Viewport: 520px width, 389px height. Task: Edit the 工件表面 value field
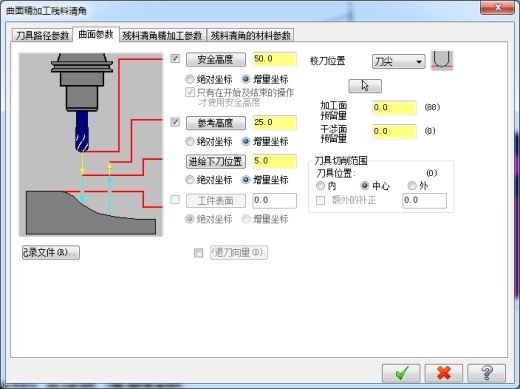click(274, 200)
